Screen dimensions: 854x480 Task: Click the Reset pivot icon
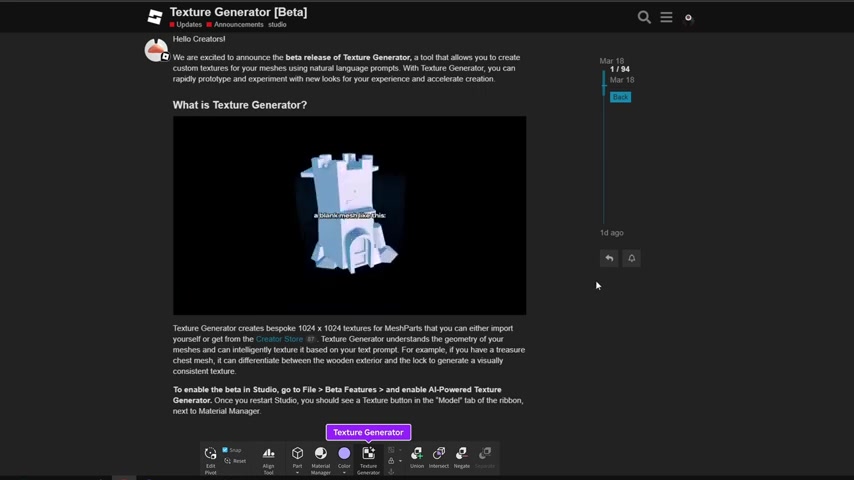click(x=228, y=461)
